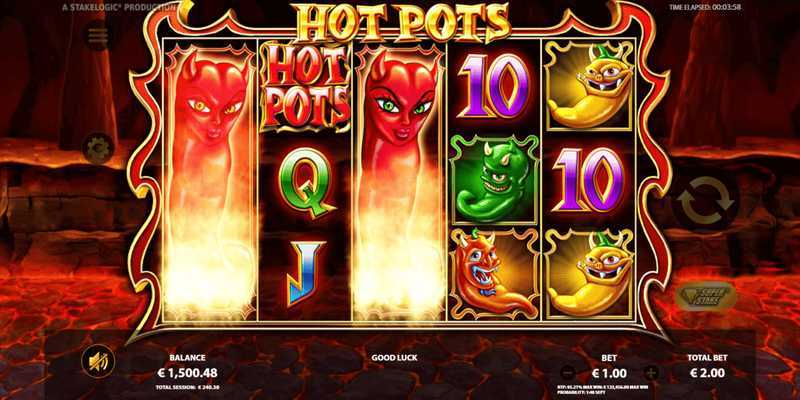Image resolution: width=800 pixels, height=400 pixels.
Task: Increase bet with the plus button
Action: [x=652, y=372]
